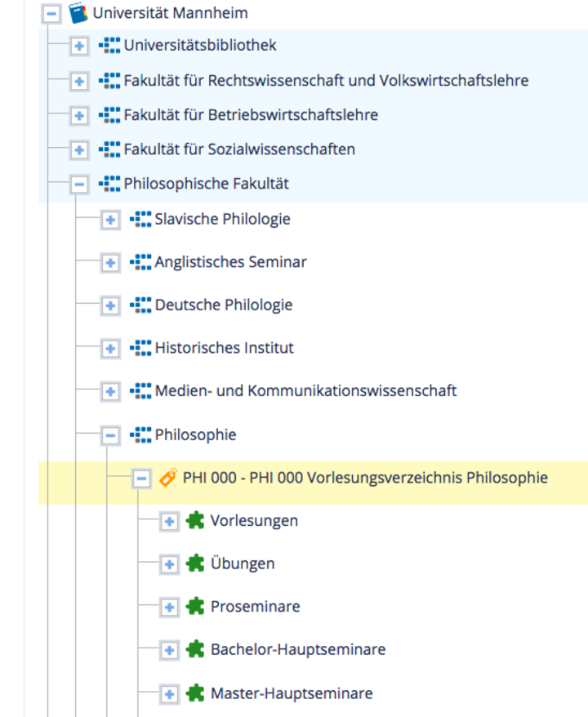The width and height of the screenshot is (588, 717).
Task: Click the org icon beside Medien- und Kommunikationswissenschaft
Action: [x=140, y=391]
